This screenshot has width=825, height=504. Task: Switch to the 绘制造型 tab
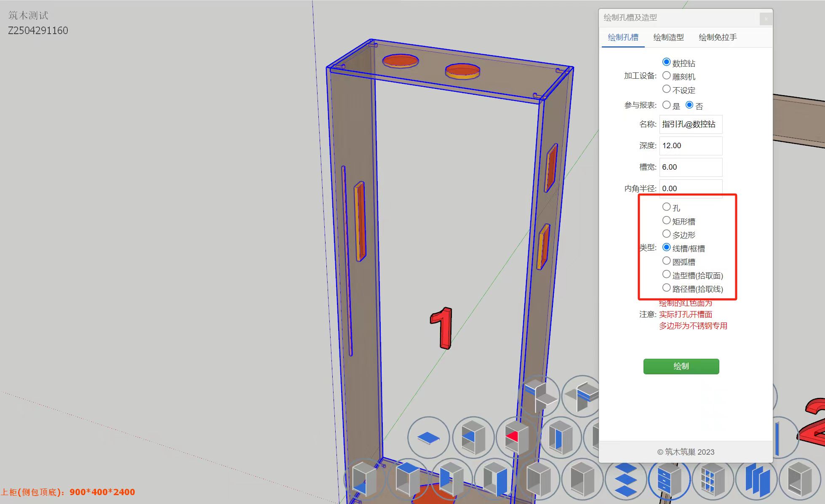668,37
